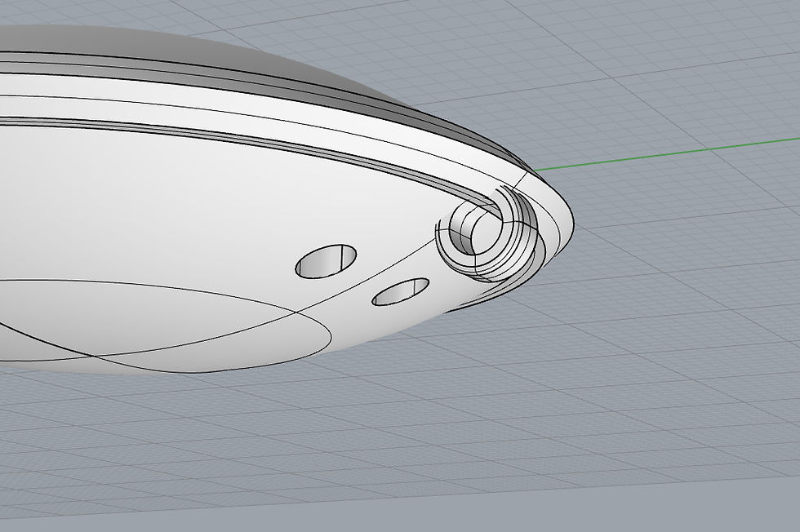
Task: Select the round tubular port at the tip
Action: [489, 233]
